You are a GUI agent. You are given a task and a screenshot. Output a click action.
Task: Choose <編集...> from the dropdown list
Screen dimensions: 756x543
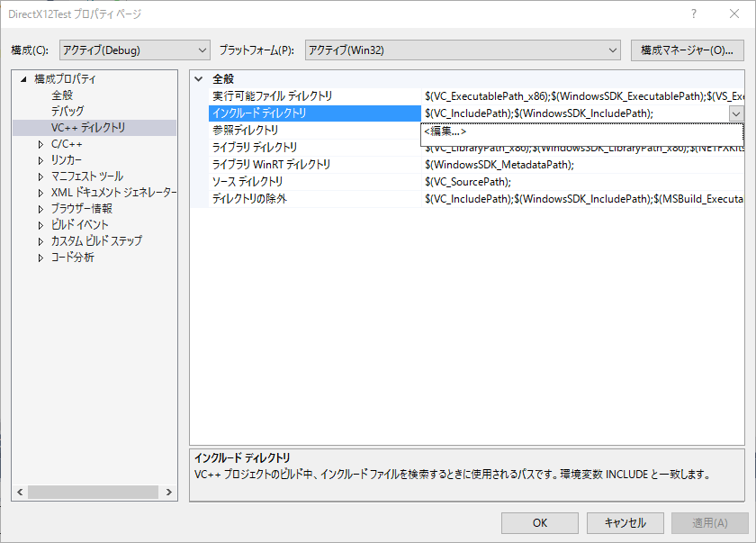[x=445, y=131]
